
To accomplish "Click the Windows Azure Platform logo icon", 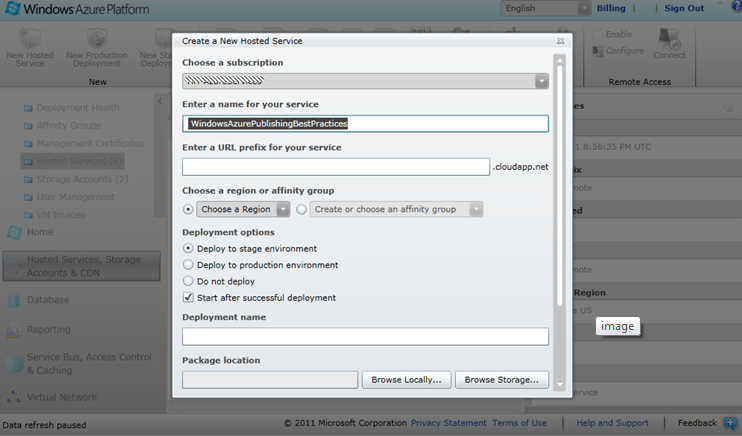I will 13,8.
